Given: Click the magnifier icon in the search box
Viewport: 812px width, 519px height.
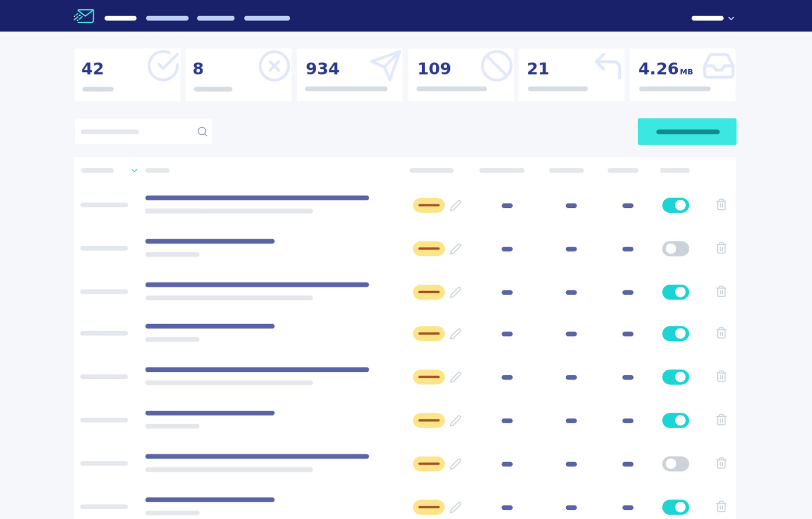Looking at the screenshot, I should coord(202,132).
